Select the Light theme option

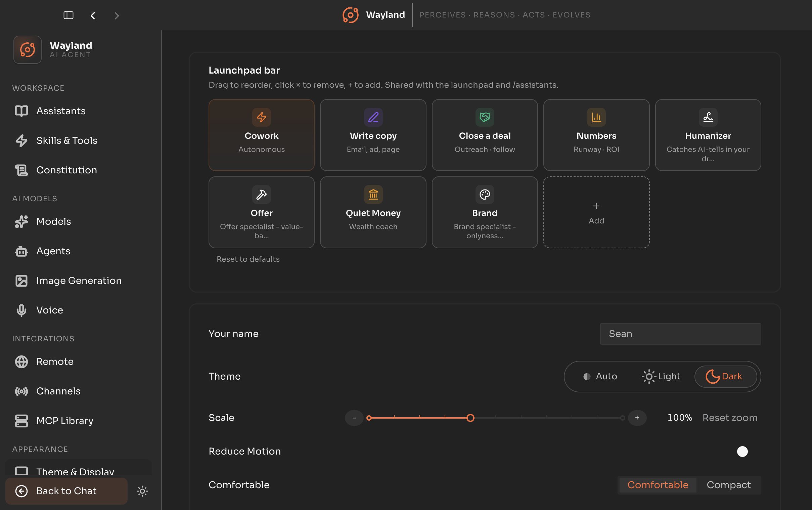(x=661, y=376)
